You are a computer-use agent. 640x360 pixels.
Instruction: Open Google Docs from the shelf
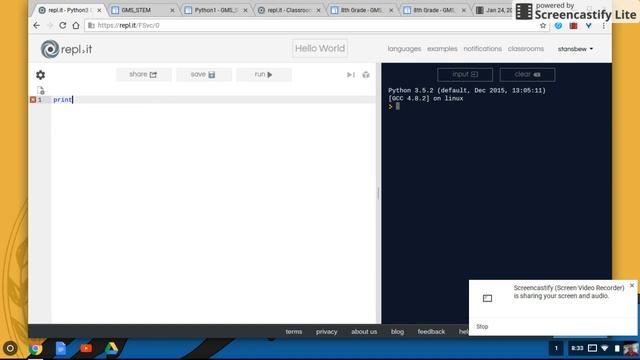coord(61,348)
